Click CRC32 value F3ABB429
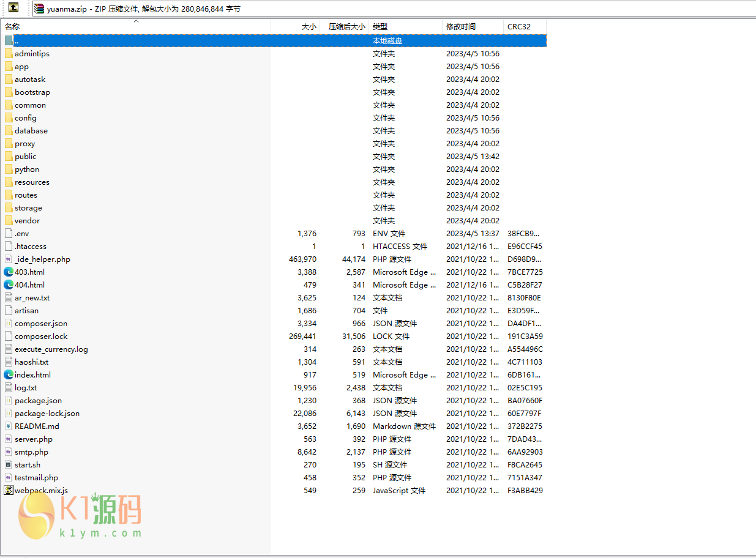 (x=525, y=490)
